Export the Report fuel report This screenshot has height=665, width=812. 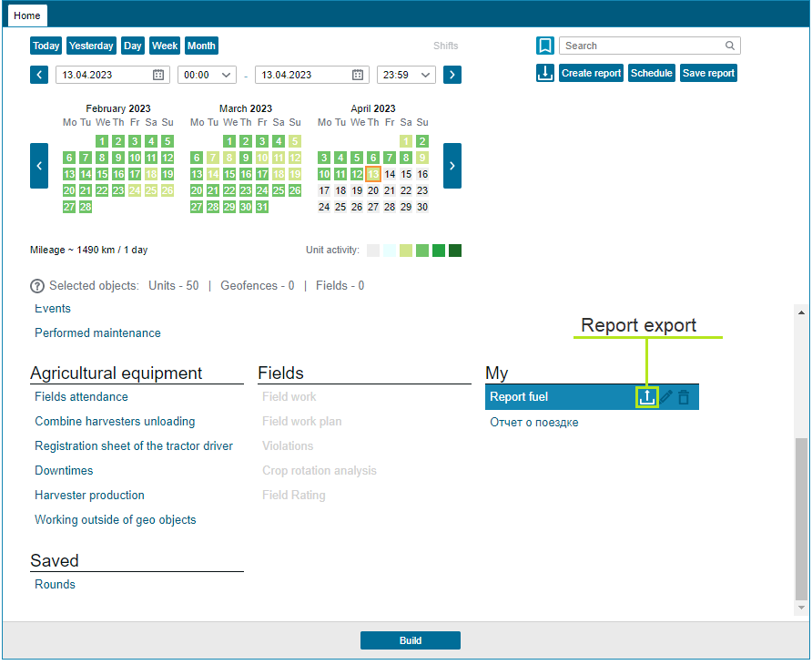pyautogui.click(x=647, y=397)
